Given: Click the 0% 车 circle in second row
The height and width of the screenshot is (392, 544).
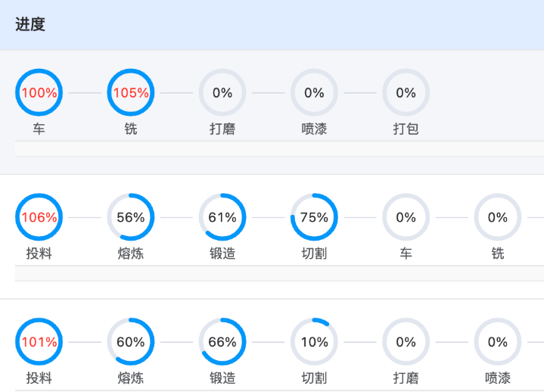Looking at the screenshot, I should (406, 217).
